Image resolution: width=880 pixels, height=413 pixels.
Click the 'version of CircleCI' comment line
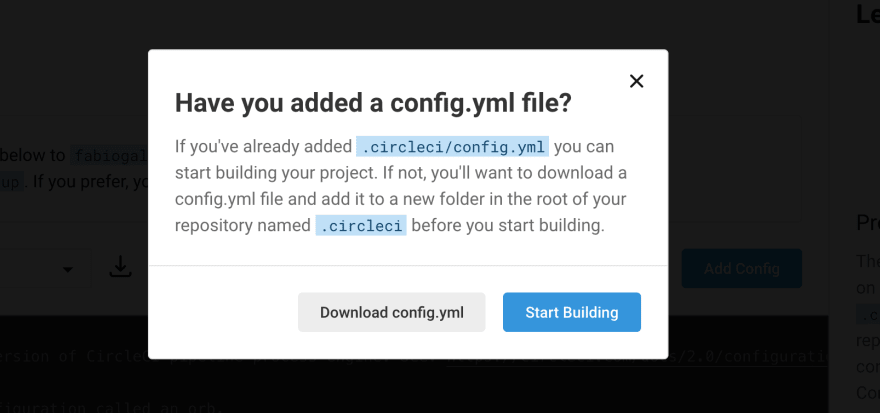click(x=80, y=357)
